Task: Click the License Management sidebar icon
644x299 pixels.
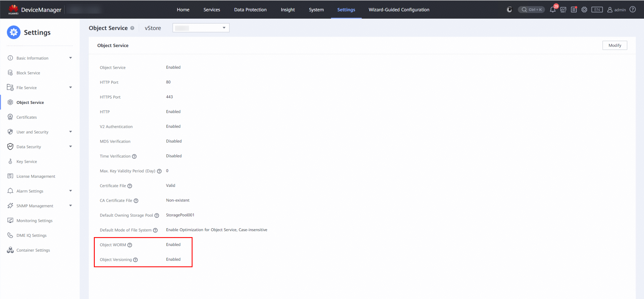Action: point(10,176)
